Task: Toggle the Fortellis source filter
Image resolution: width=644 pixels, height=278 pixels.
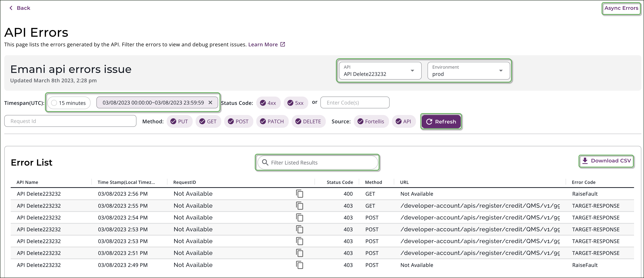Action: coord(371,121)
